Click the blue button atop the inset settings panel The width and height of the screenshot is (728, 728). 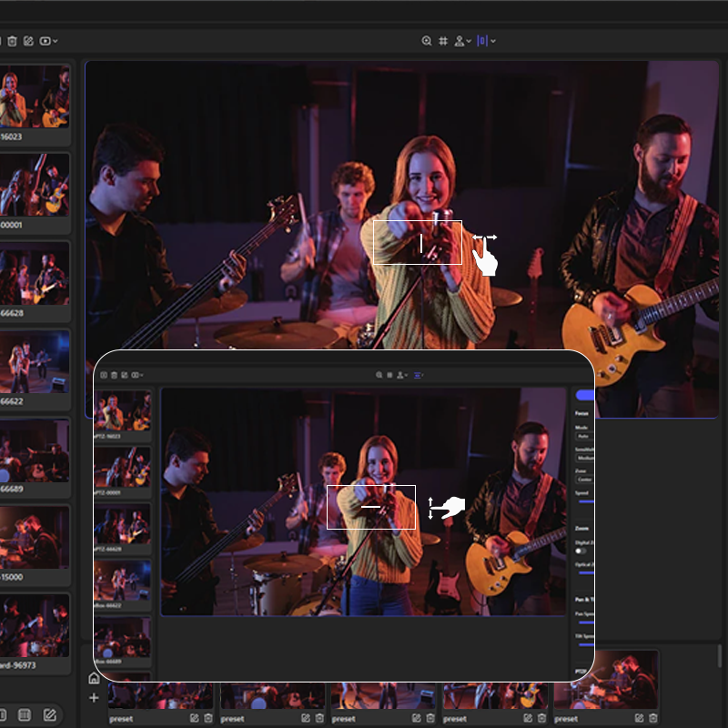[584, 395]
